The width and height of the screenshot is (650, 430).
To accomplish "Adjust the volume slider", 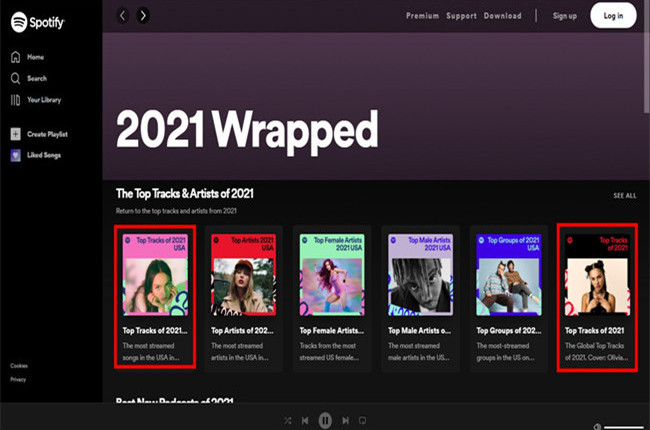I will point(623,427).
